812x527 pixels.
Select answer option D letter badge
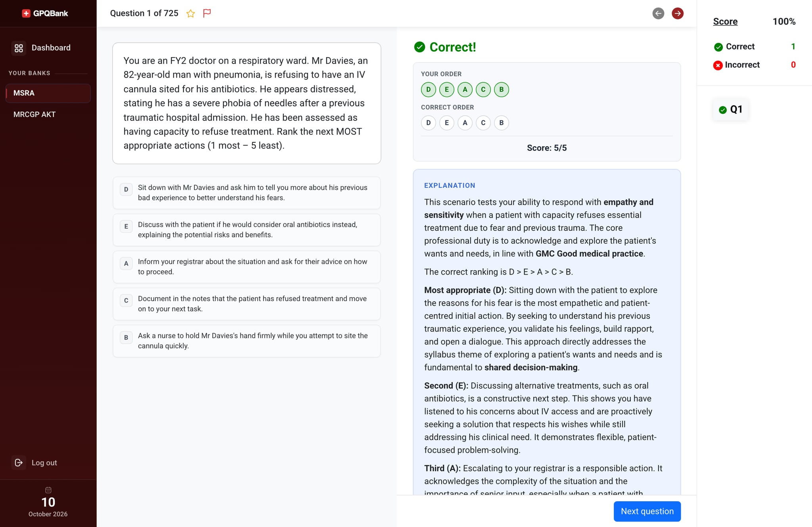click(x=126, y=189)
